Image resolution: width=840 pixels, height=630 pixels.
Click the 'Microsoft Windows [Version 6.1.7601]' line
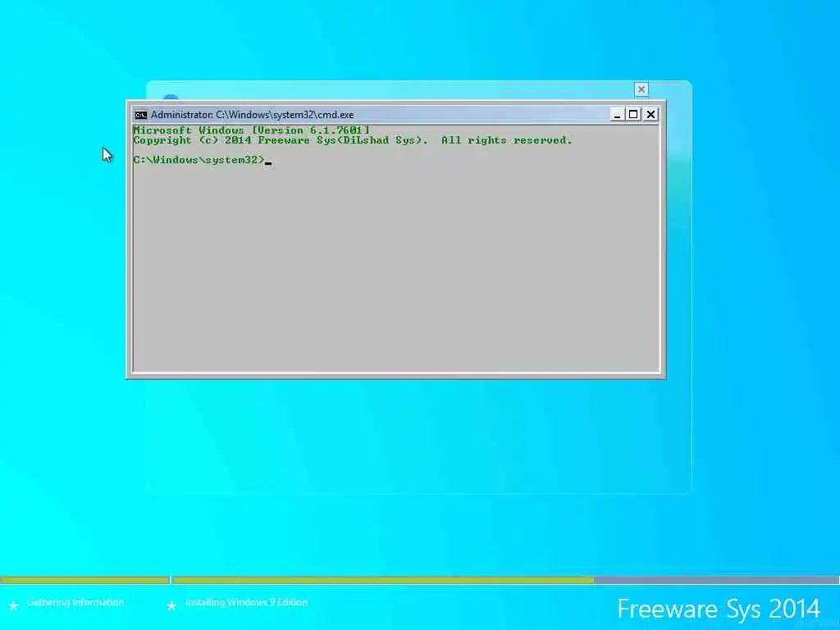(251, 130)
